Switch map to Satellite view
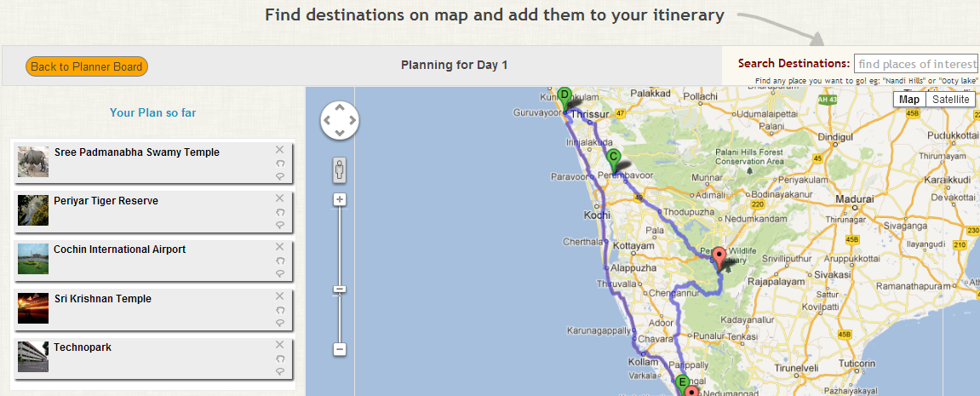The height and width of the screenshot is (396, 980). pyautogui.click(x=950, y=100)
